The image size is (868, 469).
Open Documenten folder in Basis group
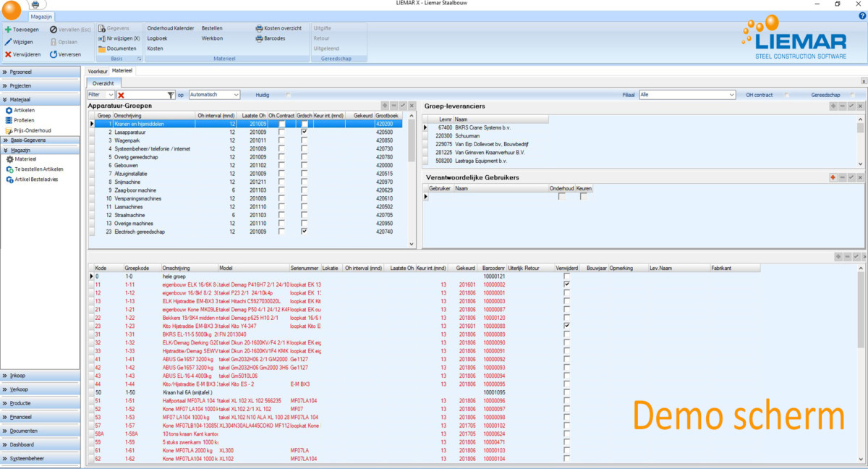click(x=117, y=48)
